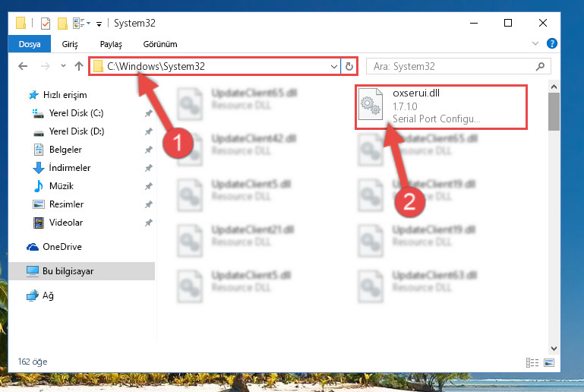Image resolution: width=584 pixels, height=392 pixels.
Task: Open the Customize Quick Access Toolbar dropdown
Action: (x=99, y=24)
